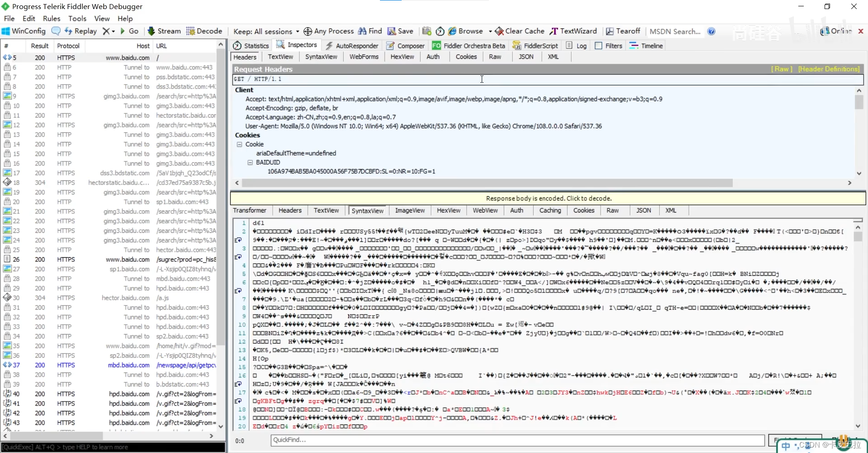Launch Browse in the toolbar

click(465, 31)
